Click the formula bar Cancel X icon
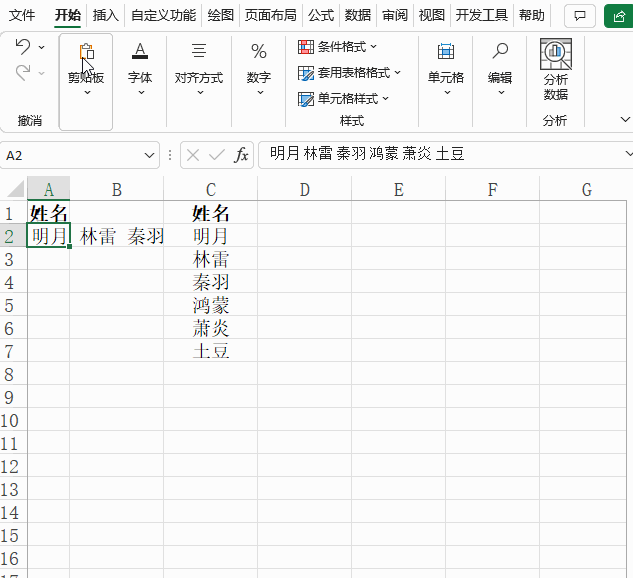Image resolution: width=633 pixels, height=578 pixels. [x=193, y=155]
